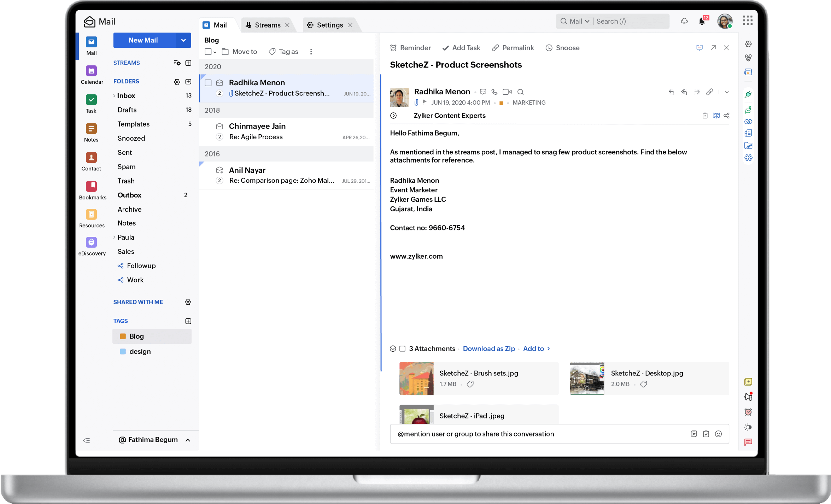The height and width of the screenshot is (504, 831).
Task: Insert emoji in the comment box
Action: point(718,434)
